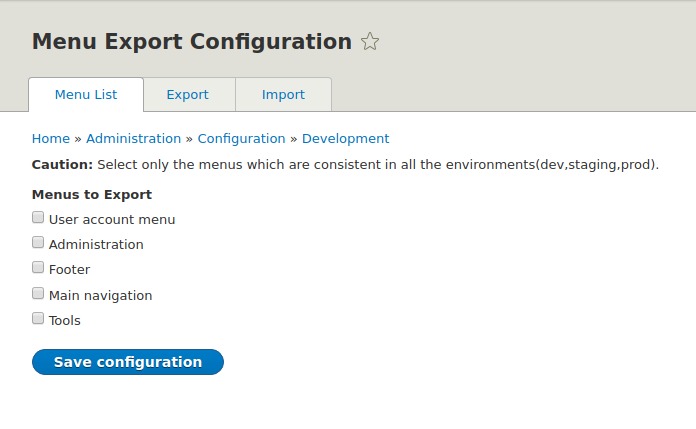Check the User account menu checkbox
The image size is (696, 429).
coord(38,217)
